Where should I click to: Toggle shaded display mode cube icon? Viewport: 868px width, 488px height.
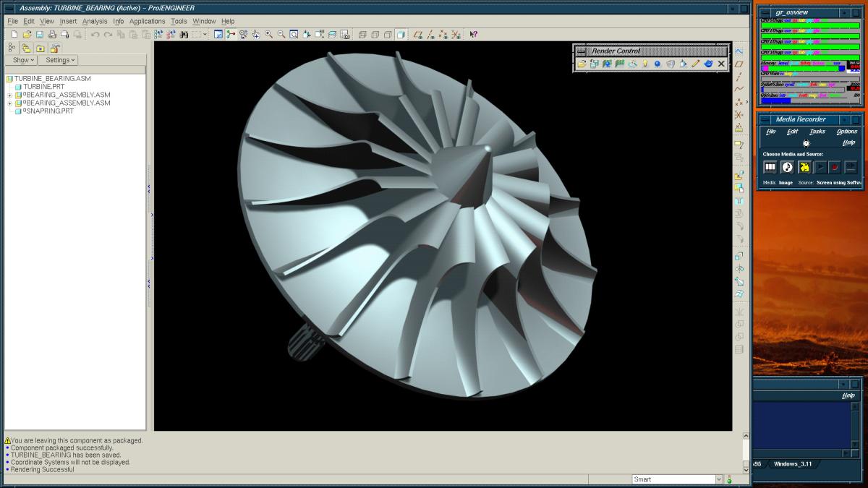point(401,34)
